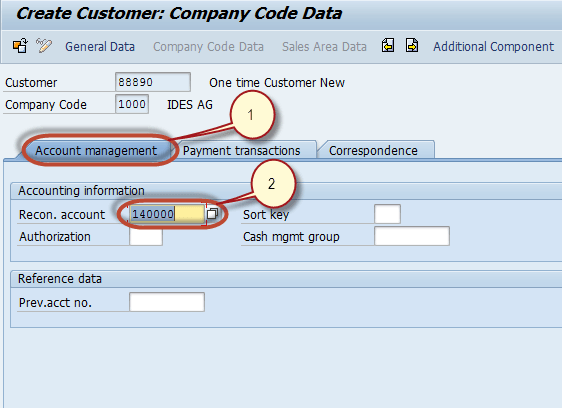Click the previous page document icon
Viewport: 562px width, 408px height.
pyautogui.click(x=388, y=46)
